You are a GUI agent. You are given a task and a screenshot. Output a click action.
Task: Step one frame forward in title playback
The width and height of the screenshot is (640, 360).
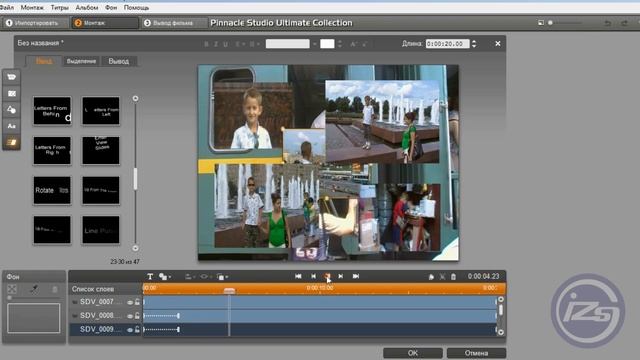340,276
